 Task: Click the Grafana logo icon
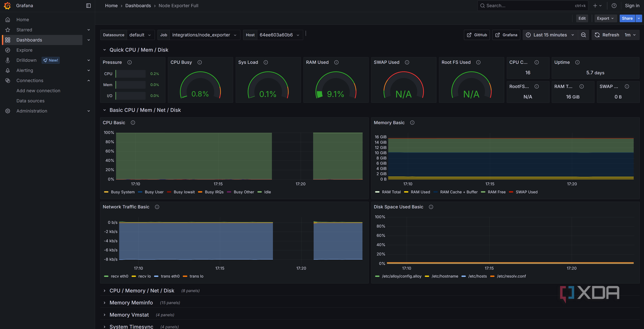click(x=7, y=5)
